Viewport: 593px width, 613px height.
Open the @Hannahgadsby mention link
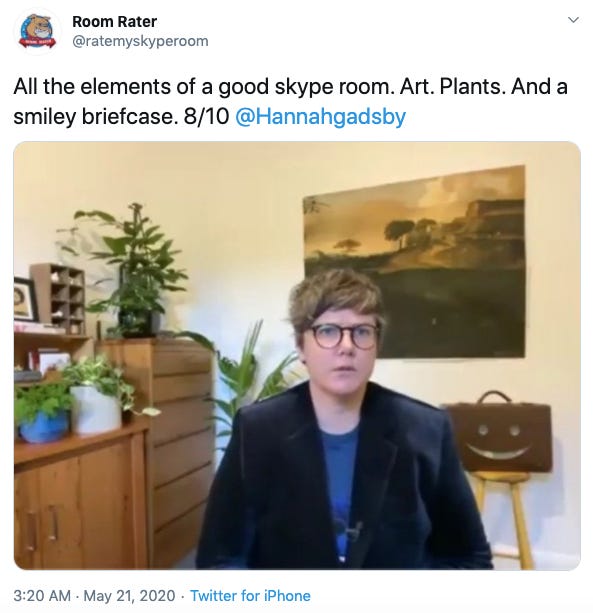pos(320,116)
